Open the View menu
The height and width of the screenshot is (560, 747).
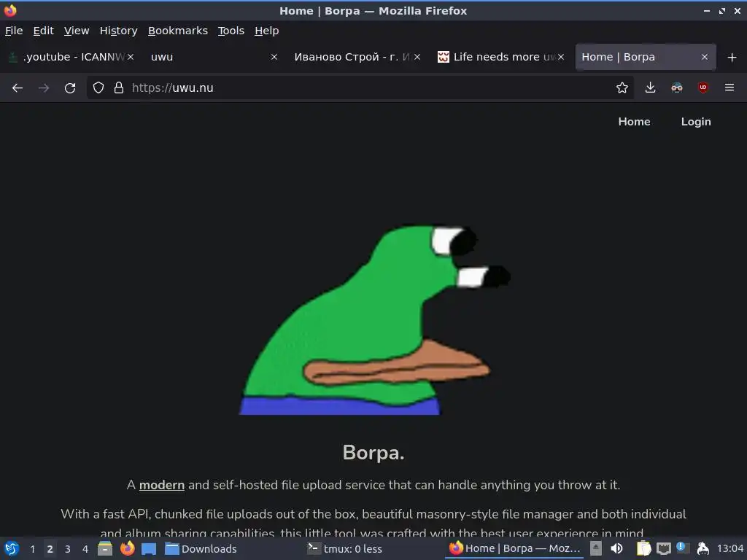click(77, 31)
